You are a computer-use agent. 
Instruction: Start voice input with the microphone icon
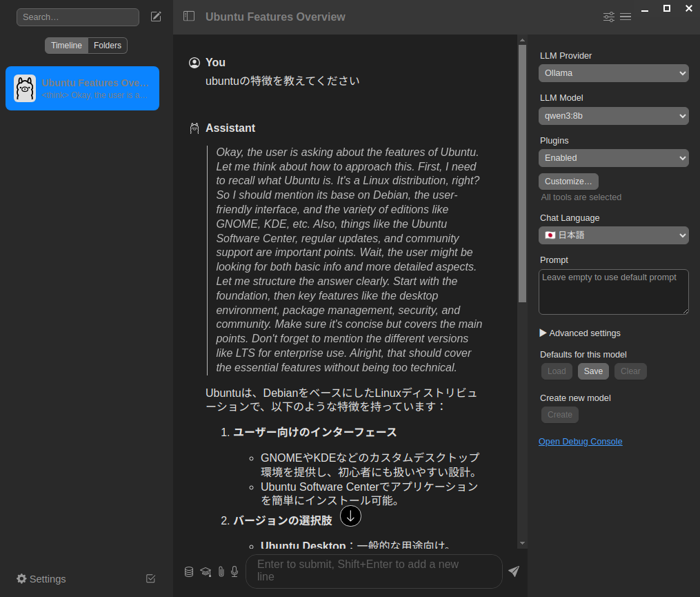point(234,571)
